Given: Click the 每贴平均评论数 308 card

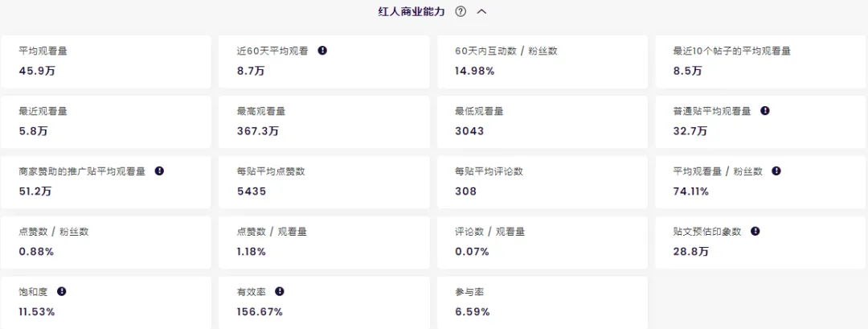Looking at the screenshot, I should click(542, 182).
